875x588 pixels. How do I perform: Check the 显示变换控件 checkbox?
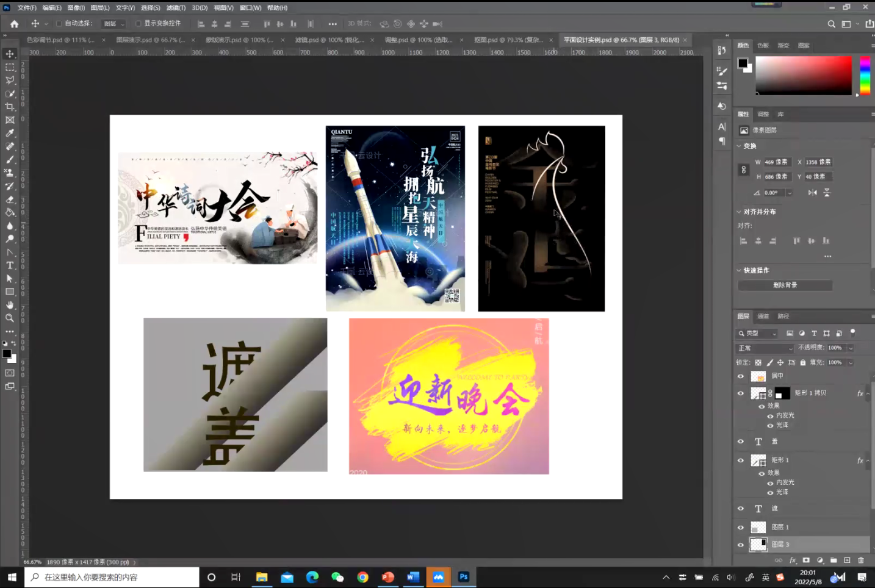click(139, 24)
